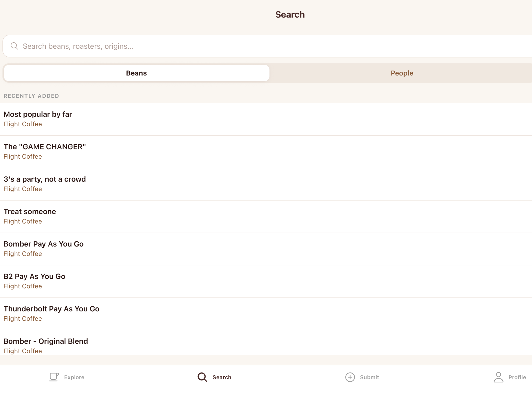This screenshot has width=532, height=399.
Task: Select 3's a party, not a crowd
Action: 266,184
